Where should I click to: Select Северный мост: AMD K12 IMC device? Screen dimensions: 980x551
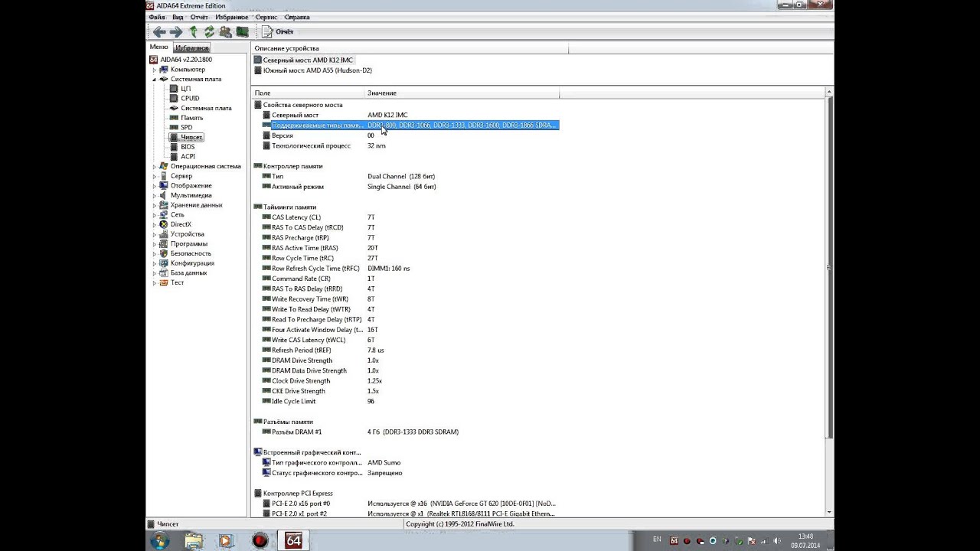pos(305,60)
